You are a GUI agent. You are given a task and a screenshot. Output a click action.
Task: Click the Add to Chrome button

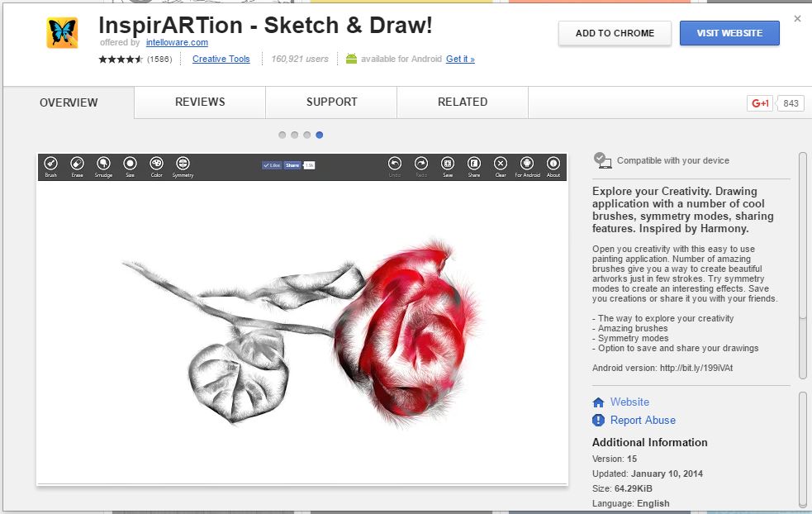tap(615, 33)
